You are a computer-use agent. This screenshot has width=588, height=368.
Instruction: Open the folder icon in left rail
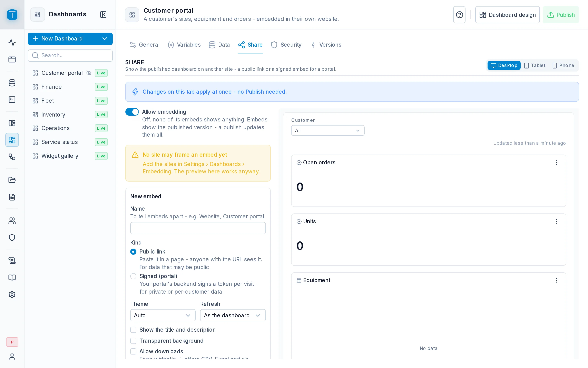point(12,180)
